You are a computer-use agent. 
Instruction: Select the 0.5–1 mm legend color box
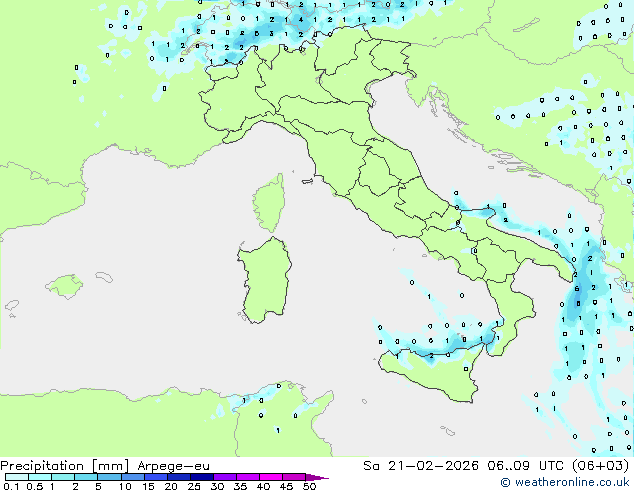point(40,477)
